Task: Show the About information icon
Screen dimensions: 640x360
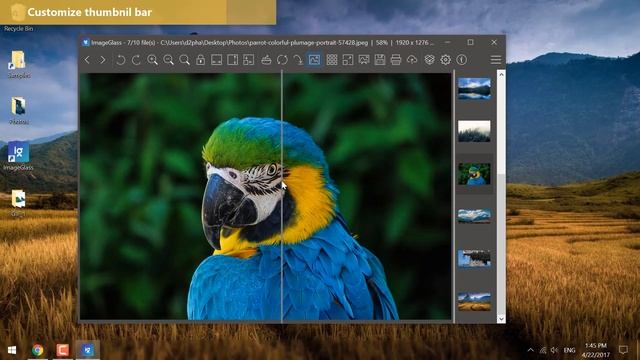Action: coord(462,60)
